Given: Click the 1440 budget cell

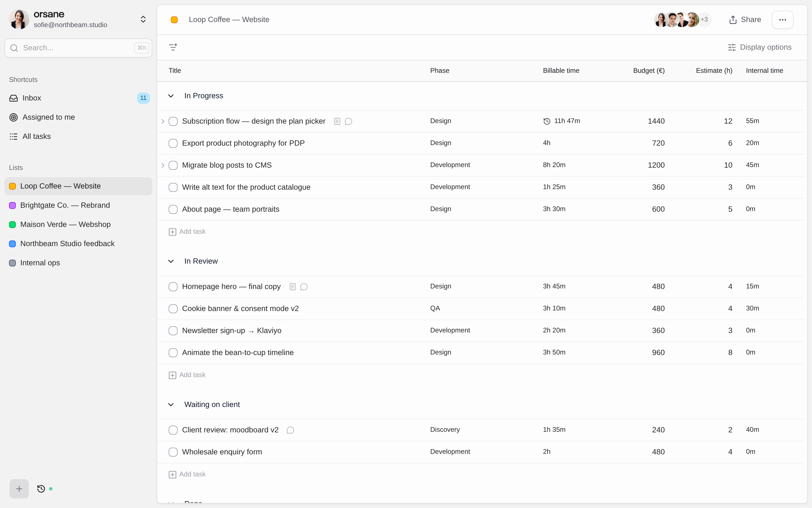Looking at the screenshot, I should tap(656, 121).
